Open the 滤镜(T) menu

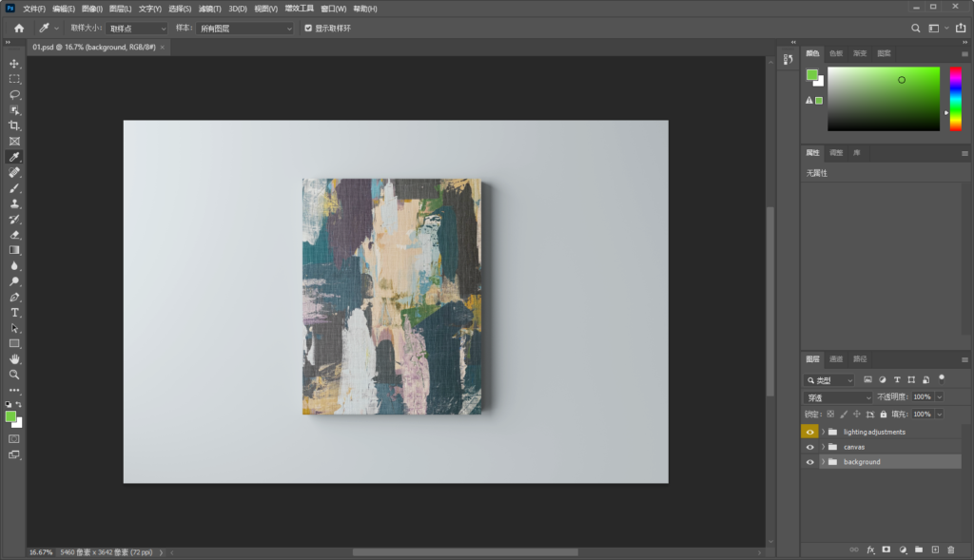[209, 9]
